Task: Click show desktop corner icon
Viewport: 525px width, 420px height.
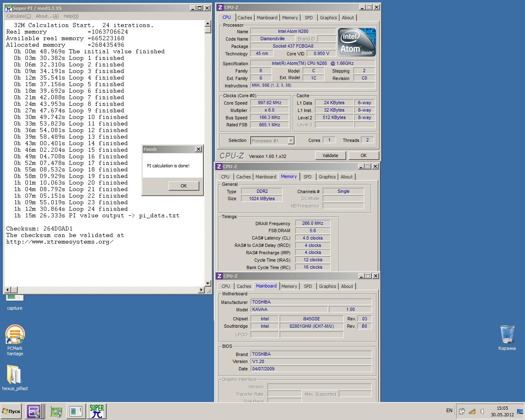Action: click(520, 411)
